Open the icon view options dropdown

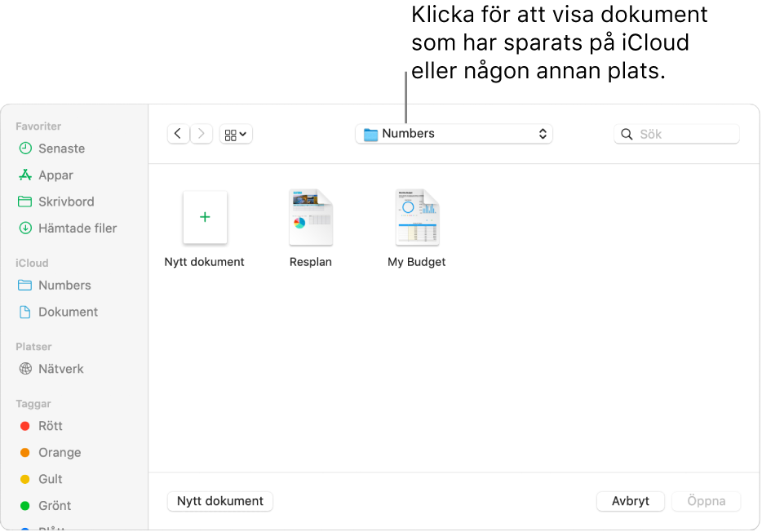tap(236, 134)
